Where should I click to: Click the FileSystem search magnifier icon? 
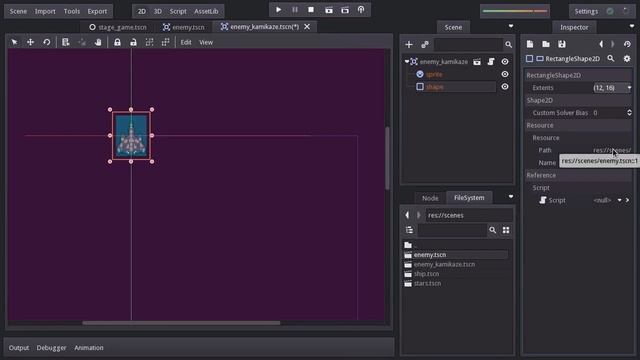coord(493,230)
